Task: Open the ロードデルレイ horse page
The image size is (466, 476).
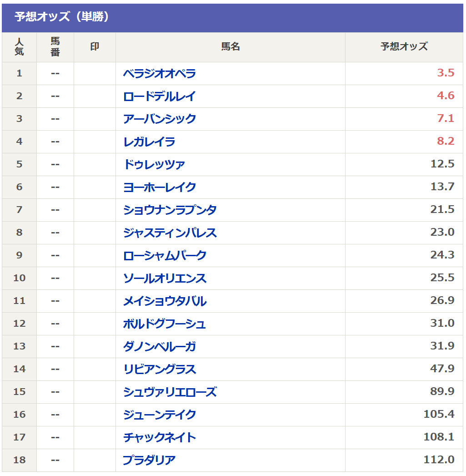Action: click(160, 96)
